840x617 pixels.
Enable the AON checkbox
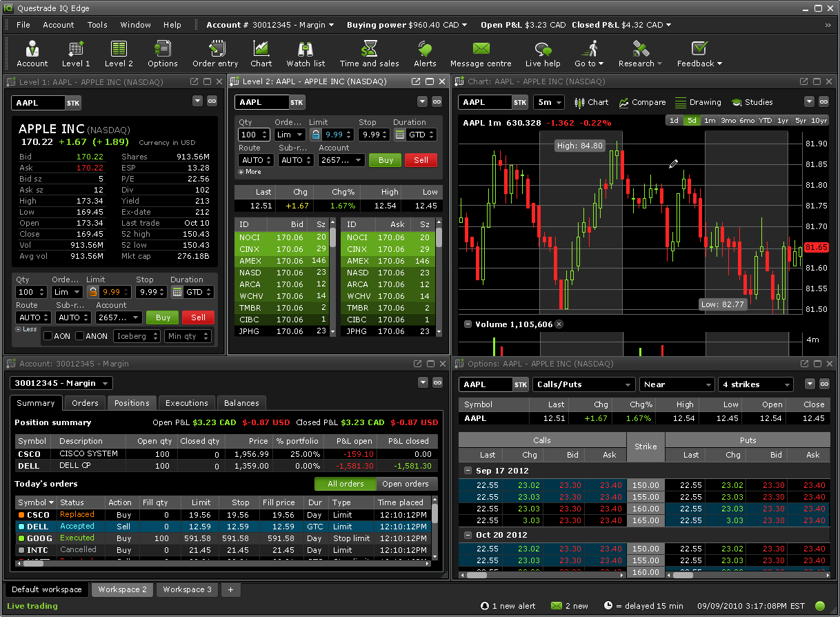[48, 336]
